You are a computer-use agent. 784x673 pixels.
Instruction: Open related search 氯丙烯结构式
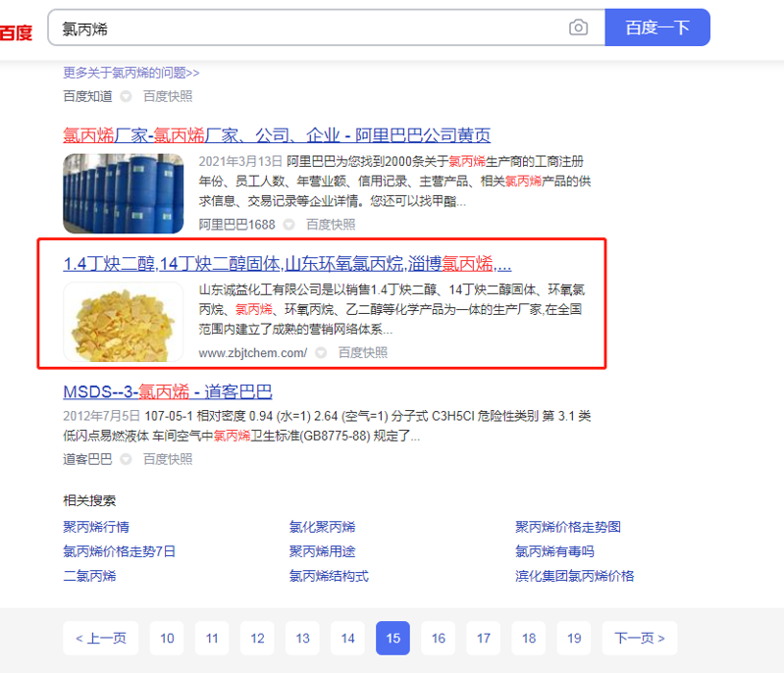(x=329, y=576)
